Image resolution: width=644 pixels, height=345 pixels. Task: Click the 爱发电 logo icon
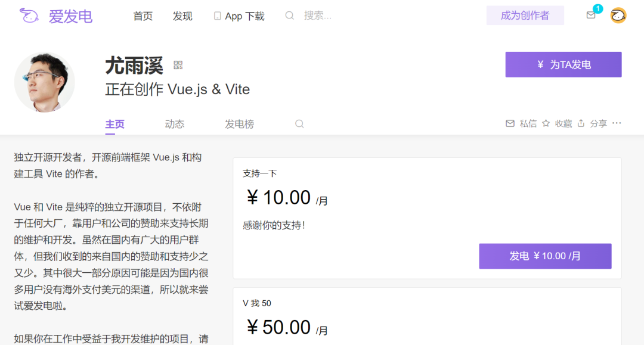tap(29, 16)
